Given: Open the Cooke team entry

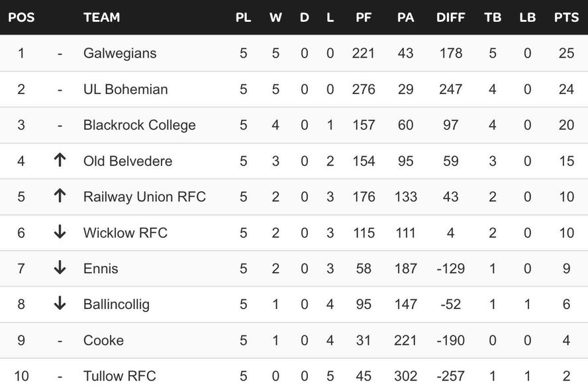Looking at the screenshot, I should (103, 340).
